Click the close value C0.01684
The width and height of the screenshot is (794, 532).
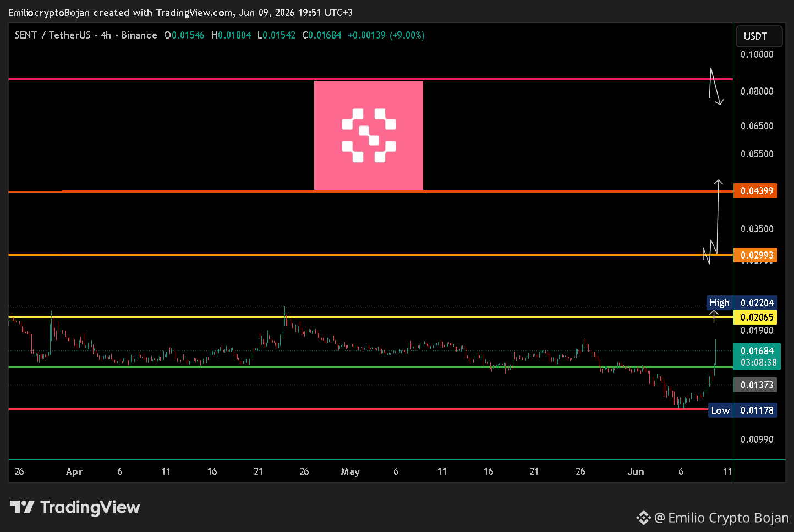pos(322,35)
